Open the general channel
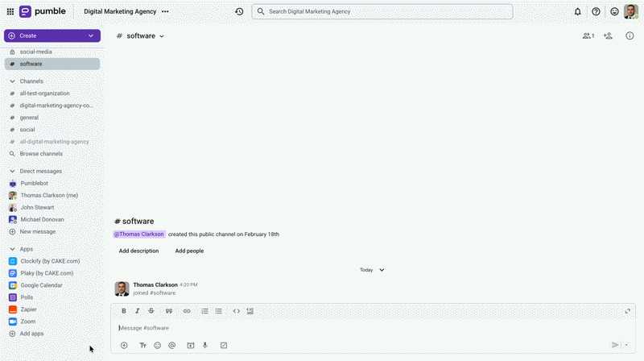Screen dimensions: 644x361 point(29,118)
